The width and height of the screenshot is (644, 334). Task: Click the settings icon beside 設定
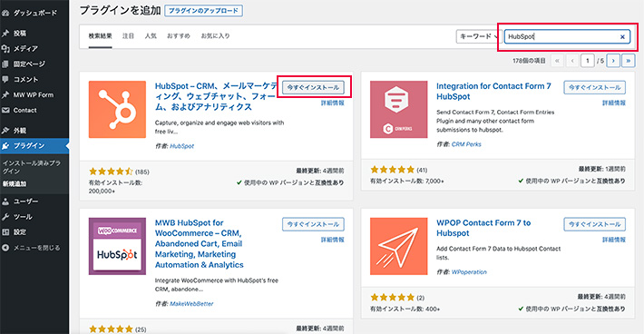click(x=5, y=232)
